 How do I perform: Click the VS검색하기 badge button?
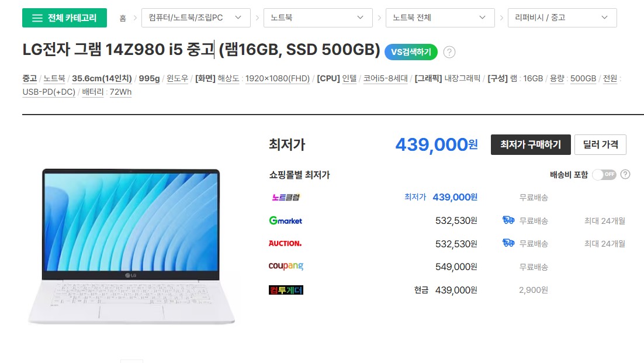tap(411, 52)
